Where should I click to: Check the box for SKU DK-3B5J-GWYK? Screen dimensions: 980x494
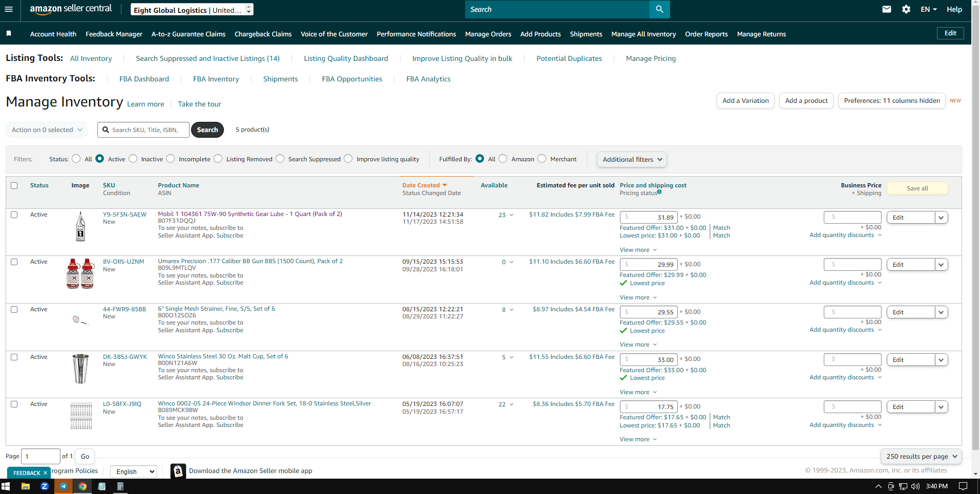(14, 357)
